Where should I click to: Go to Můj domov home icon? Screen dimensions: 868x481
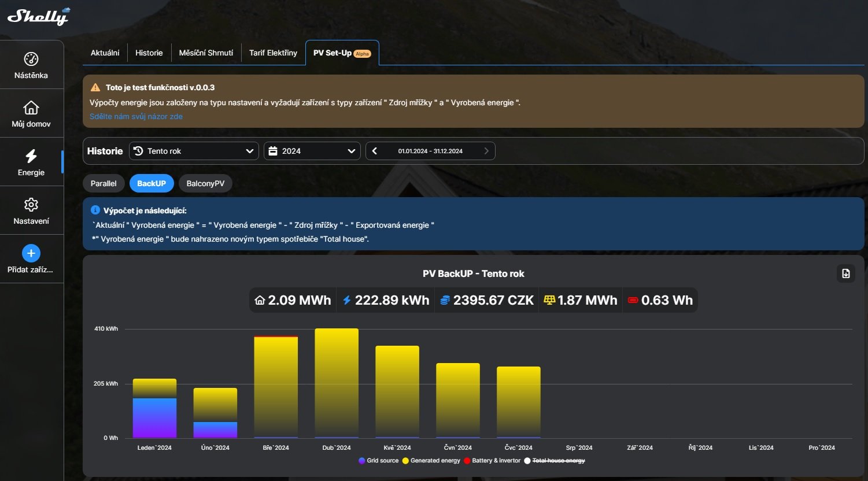tap(31, 108)
